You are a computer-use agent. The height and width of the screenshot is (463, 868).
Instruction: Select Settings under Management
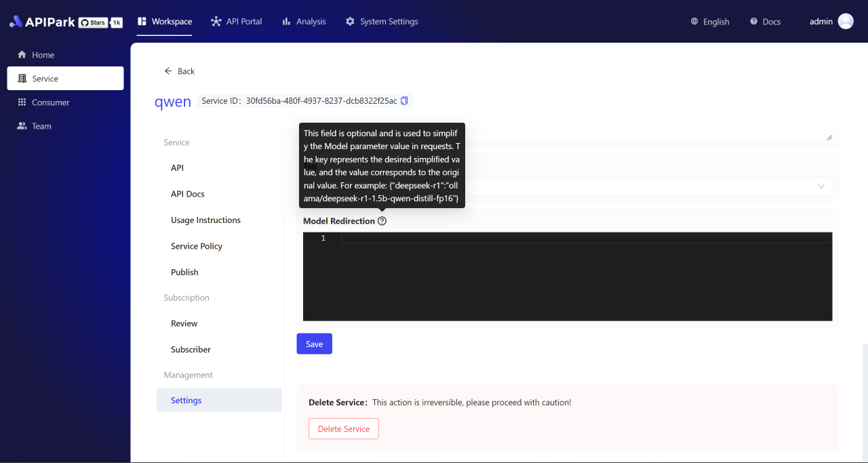(219, 401)
